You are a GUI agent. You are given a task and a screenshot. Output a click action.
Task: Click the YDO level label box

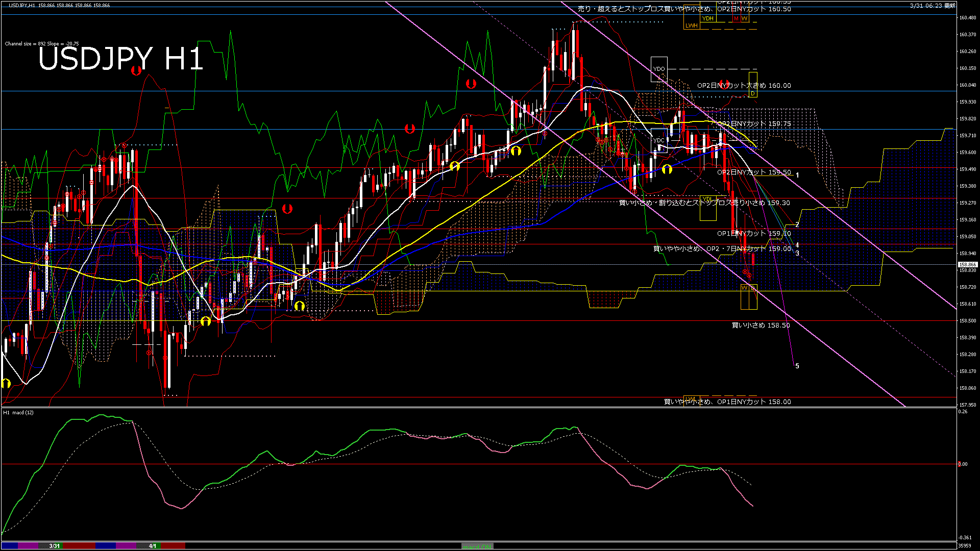pos(659,69)
